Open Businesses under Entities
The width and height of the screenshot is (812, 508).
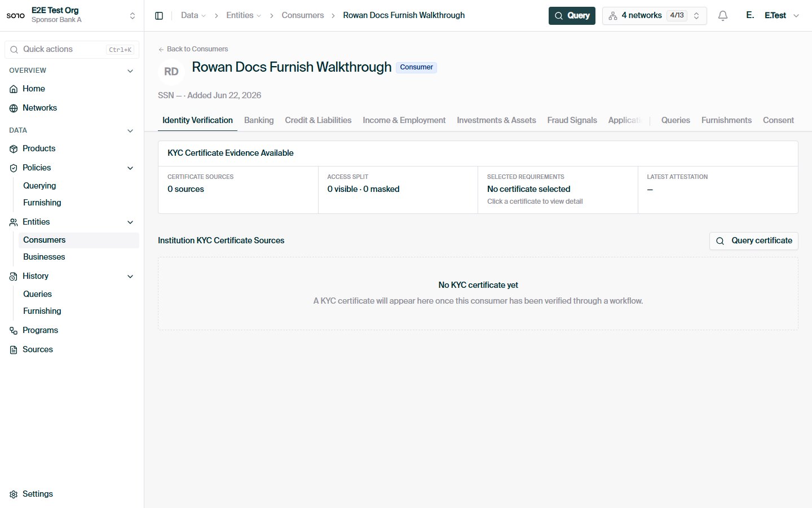tap(79, 257)
